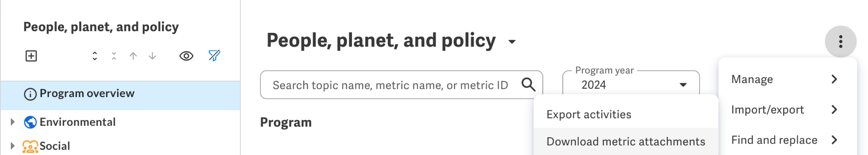The image size is (868, 155).
Task: Collapse all tree nodes icon
Action: tap(114, 56)
